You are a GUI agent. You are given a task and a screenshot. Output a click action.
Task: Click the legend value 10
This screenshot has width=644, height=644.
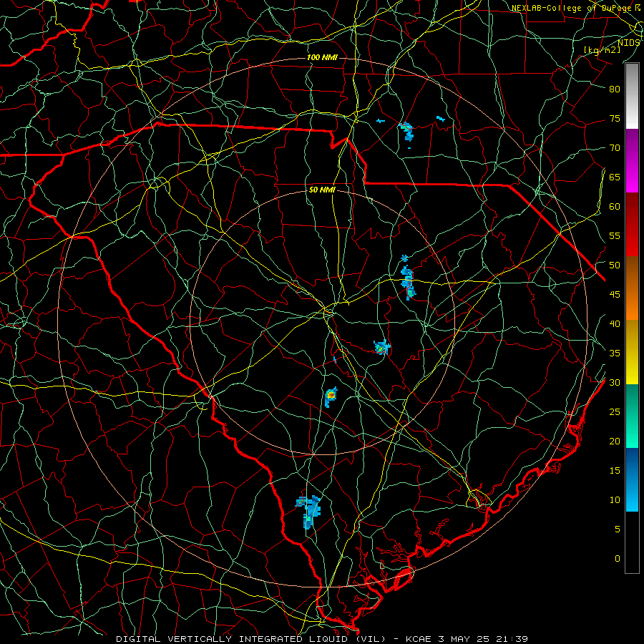pyautogui.click(x=615, y=500)
